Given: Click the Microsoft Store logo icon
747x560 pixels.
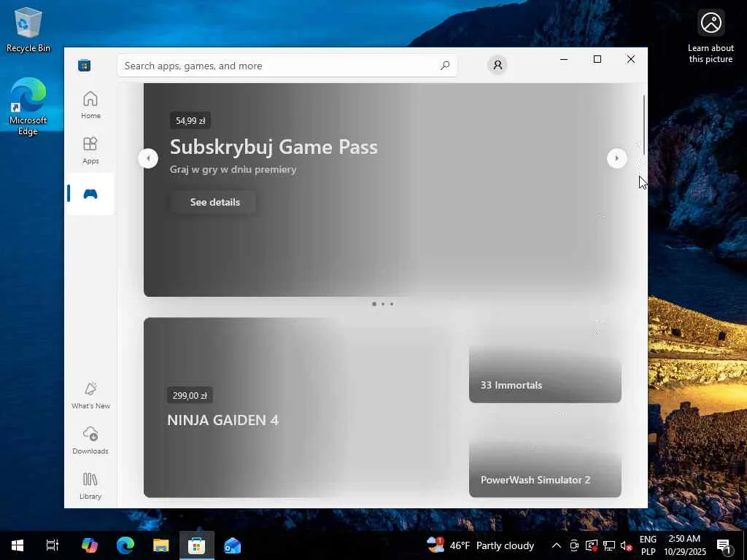Looking at the screenshot, I should tap(85, 65).
